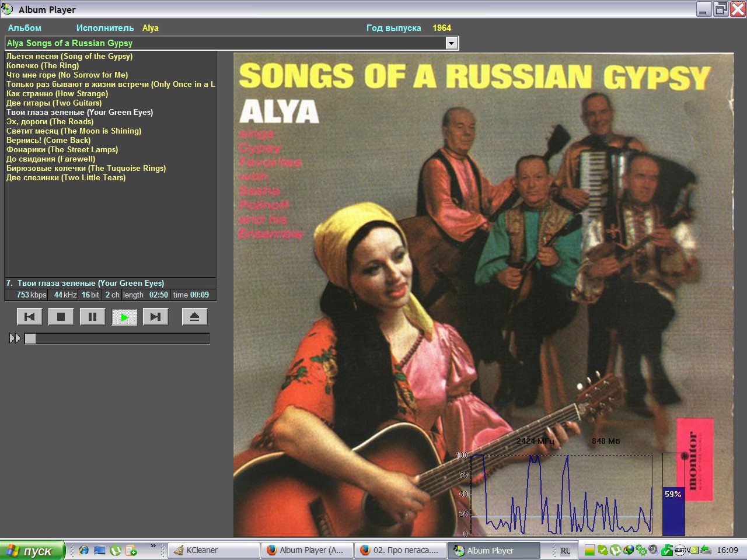Click the 59% memory usage bar

coord(673,495)
